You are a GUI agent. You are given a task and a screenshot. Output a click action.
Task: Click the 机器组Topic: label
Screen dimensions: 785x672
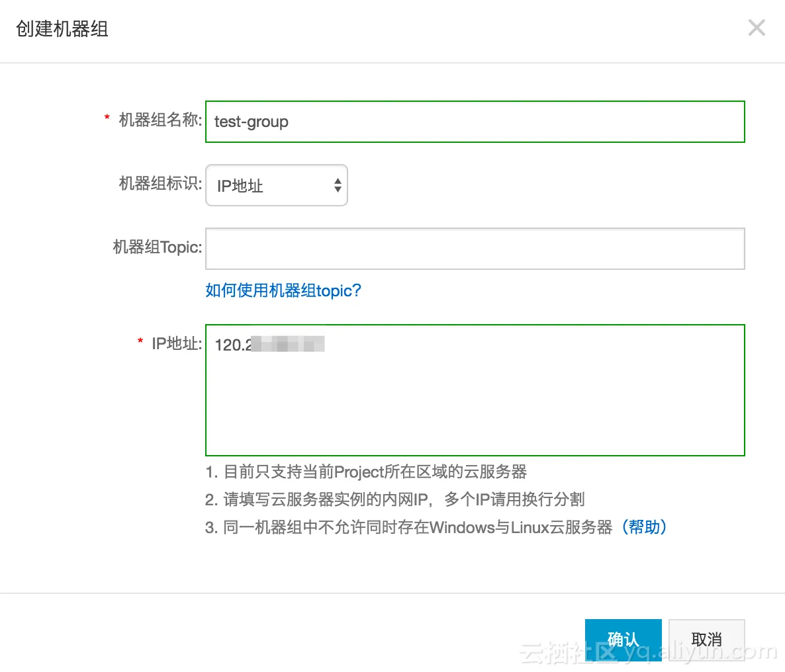(158, 247)
